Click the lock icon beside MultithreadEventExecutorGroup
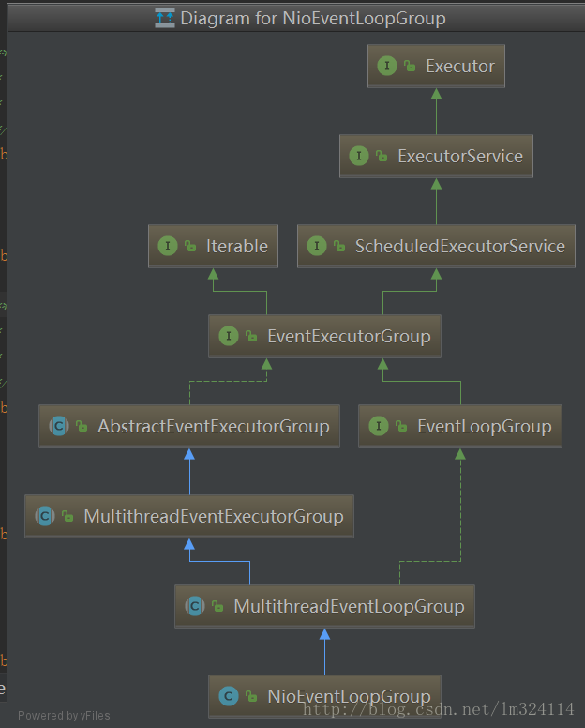 tap(67, 516)
